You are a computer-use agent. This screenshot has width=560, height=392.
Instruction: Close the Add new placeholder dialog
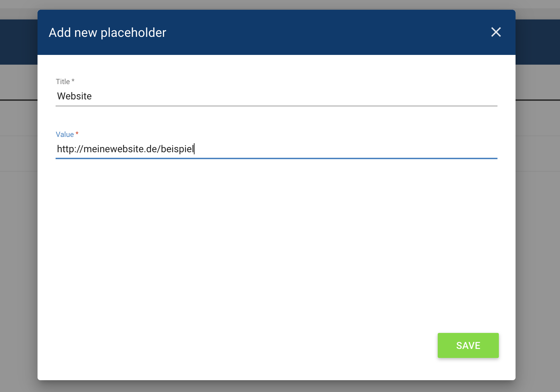(x=496, y=32)
